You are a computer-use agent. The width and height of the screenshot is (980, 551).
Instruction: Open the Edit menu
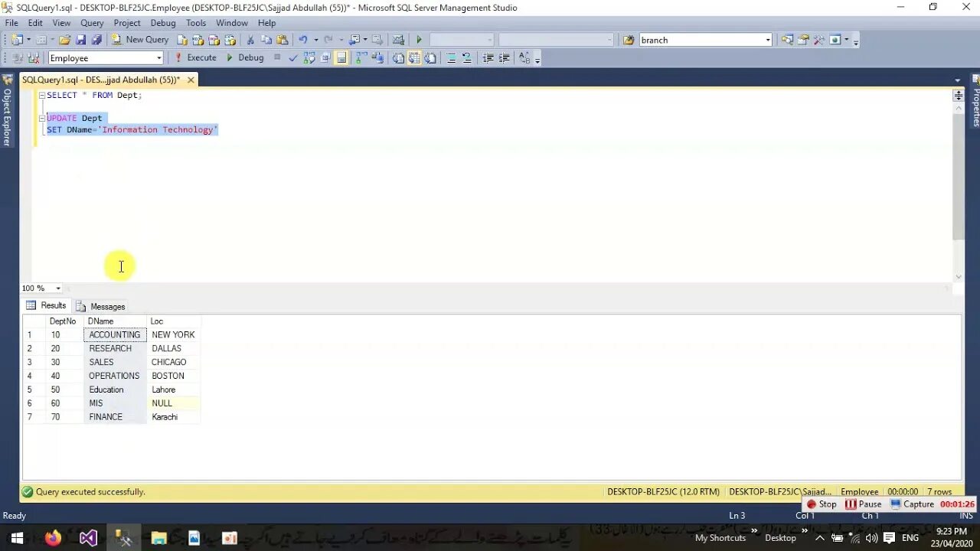click(x=35, y=23)
